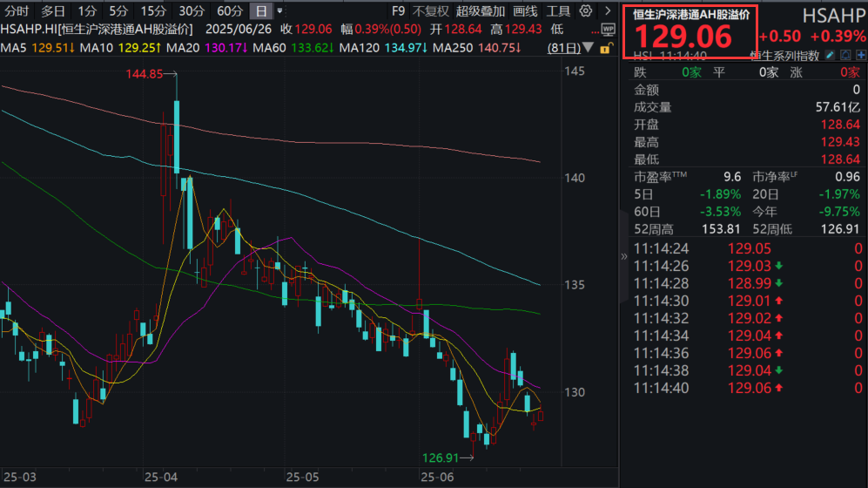Click the 画线 drawing button
The width and height of the screenshot is (868, 488).
pyautogui.click(x=525, y=11)
